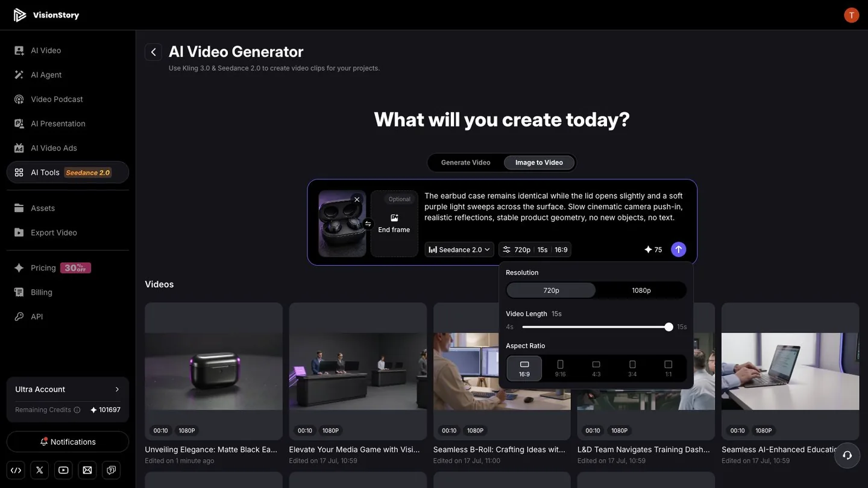Screen dimensions: 868x488
Task: Open AI Presentation in the sidebar
Action: pos(68,124)
